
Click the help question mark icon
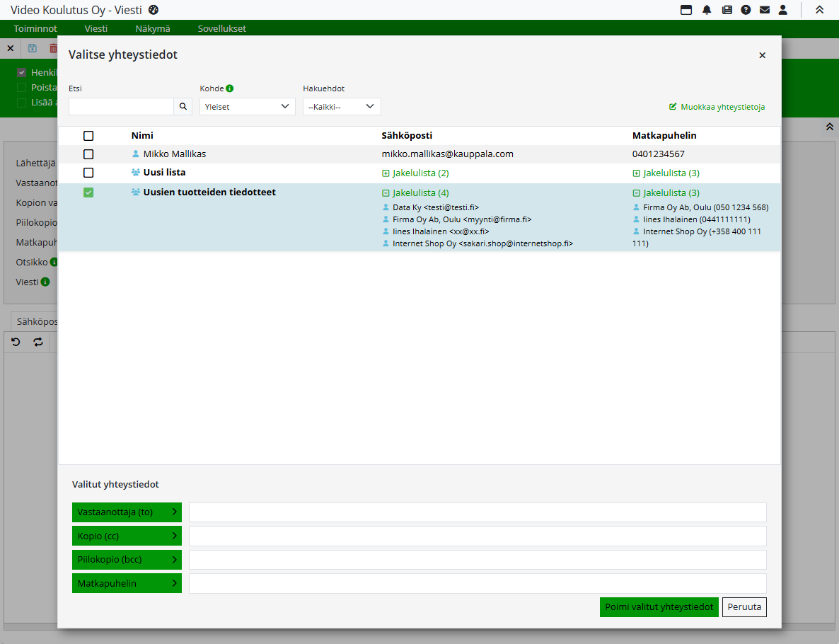pos(746,10)
